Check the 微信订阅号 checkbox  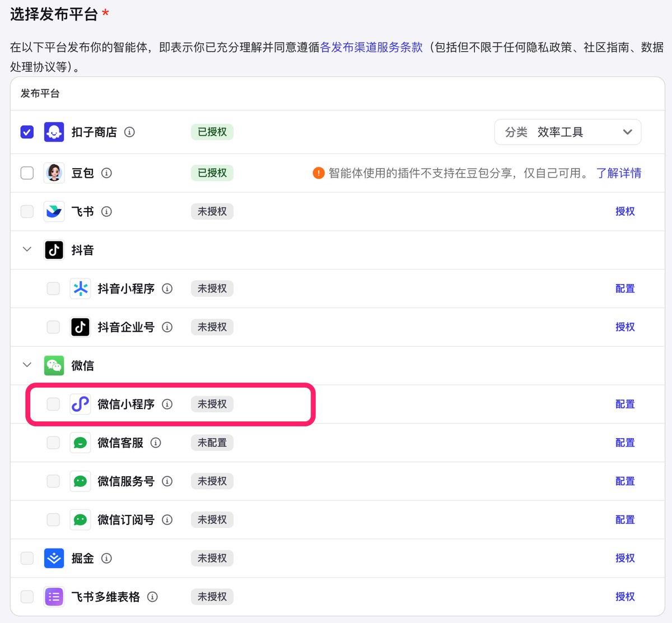pos(53,520)
